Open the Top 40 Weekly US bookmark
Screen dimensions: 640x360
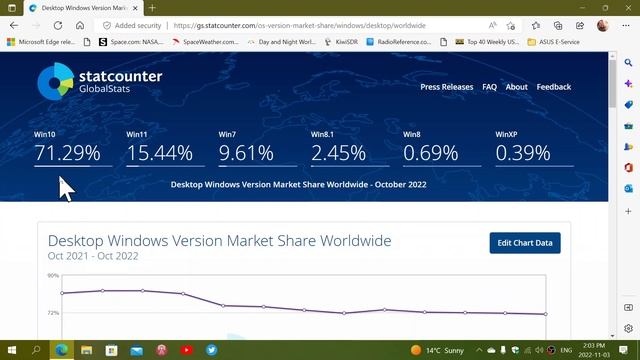pos(487,42)
